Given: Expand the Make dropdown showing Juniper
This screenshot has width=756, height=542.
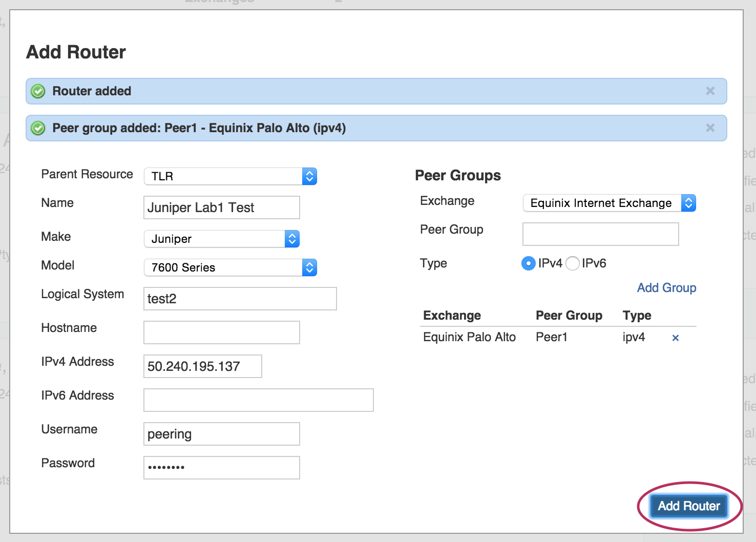Looking at the screenshot, I should click(222, 239).
